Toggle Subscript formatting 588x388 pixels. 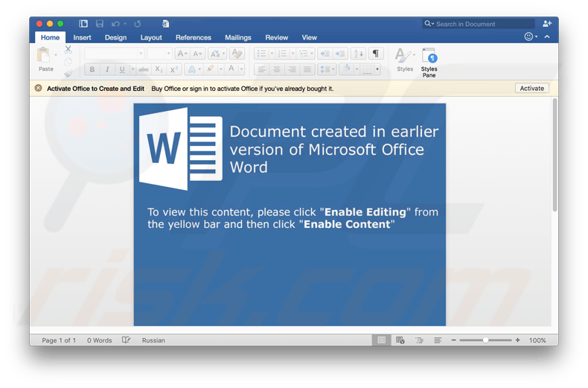click(x=159, y=69)
